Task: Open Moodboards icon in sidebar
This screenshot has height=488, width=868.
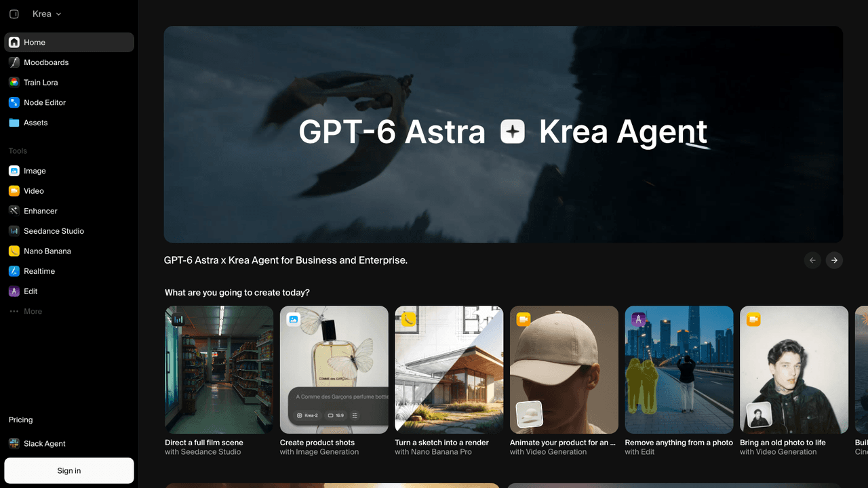Action: [x=14, y=62]
